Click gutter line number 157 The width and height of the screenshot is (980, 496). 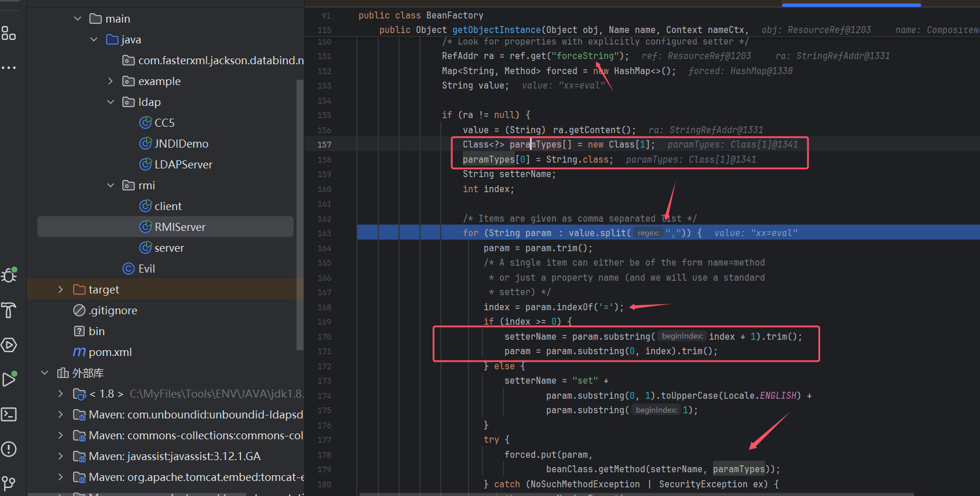click(x=324, y=145)
